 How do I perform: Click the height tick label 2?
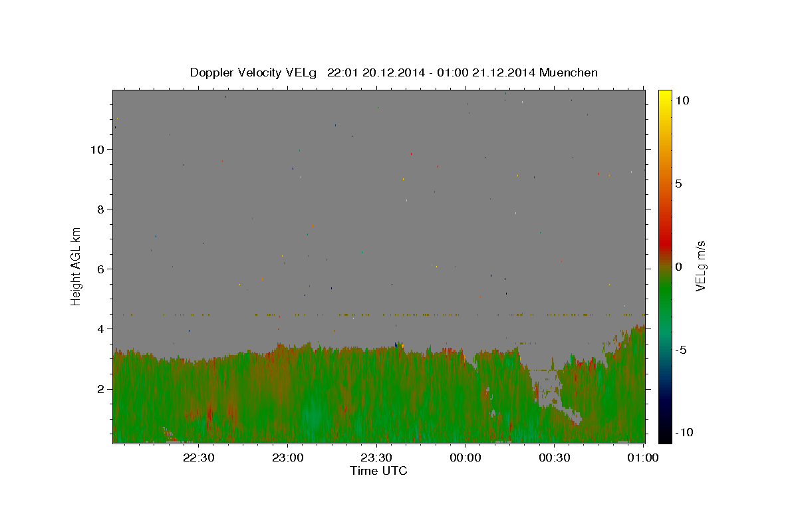102,388
